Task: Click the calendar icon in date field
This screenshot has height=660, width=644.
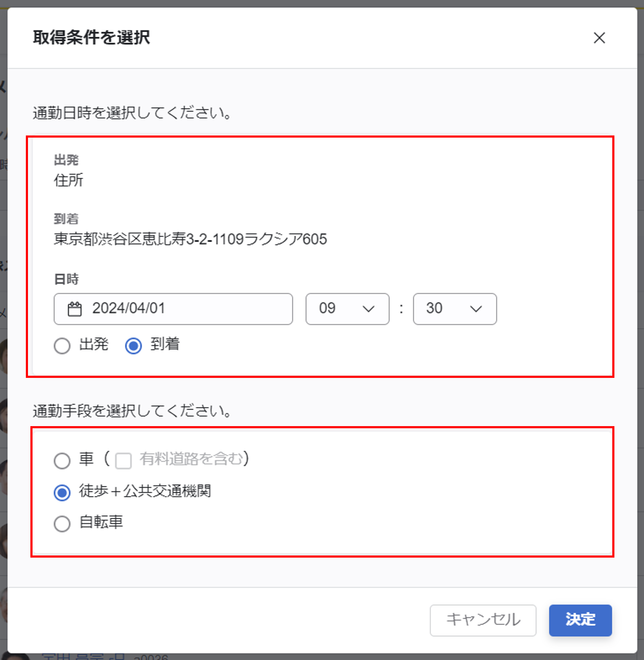Action: (75, 309)
